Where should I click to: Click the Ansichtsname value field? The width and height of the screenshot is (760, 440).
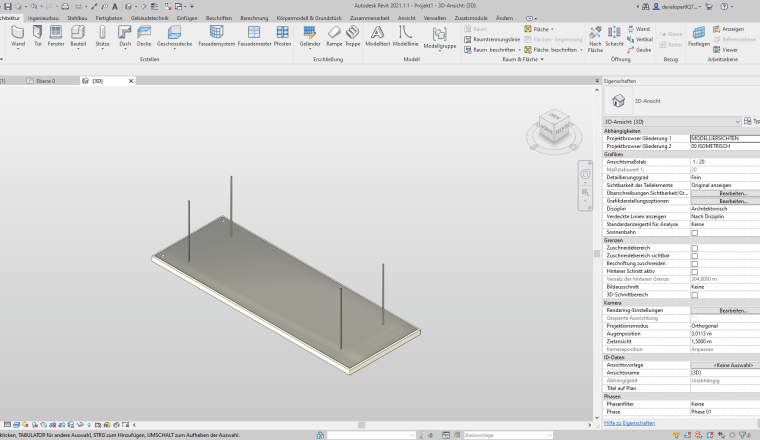coord(723,372)
